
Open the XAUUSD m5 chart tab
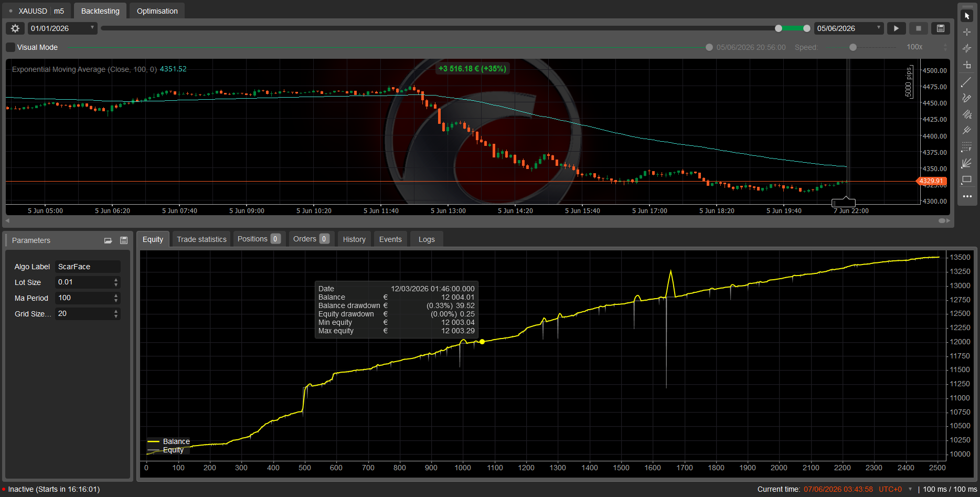pyautogui.click(x=37, y=11)
